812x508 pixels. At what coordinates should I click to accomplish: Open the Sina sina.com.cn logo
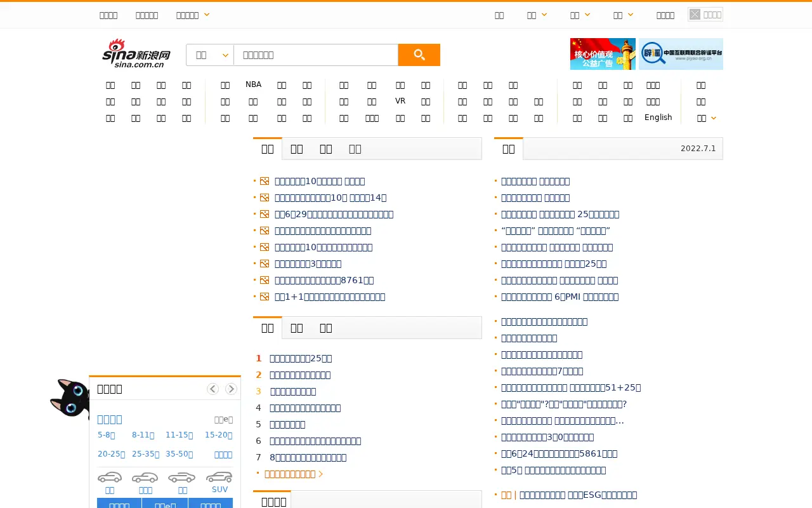(136, 53)
